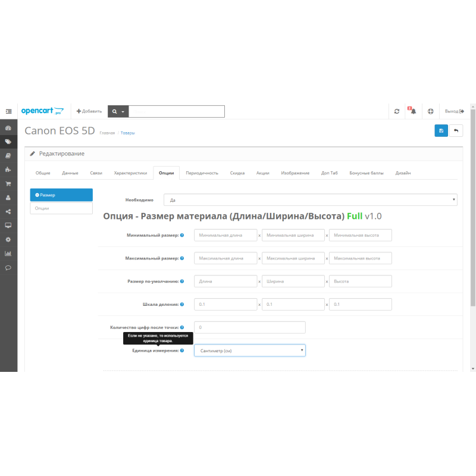Click the refresh icon in top bar
This screenshot has height=476, width=476.
(397, 111)
